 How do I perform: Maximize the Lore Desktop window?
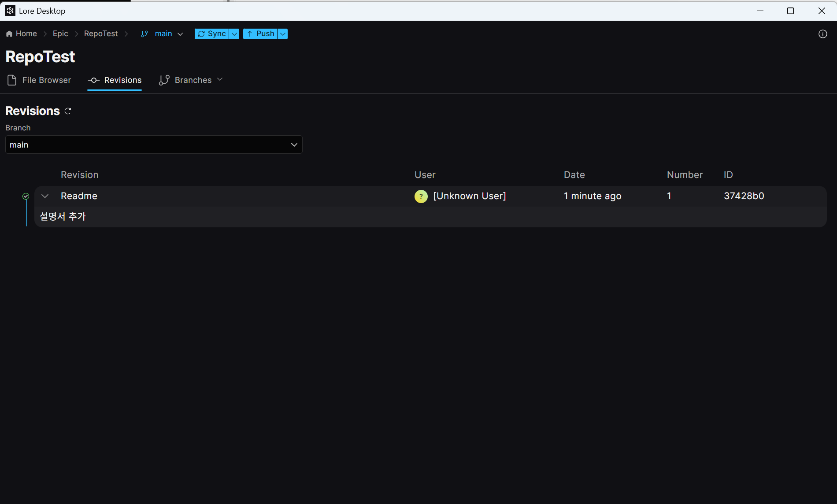coord(790,11)
